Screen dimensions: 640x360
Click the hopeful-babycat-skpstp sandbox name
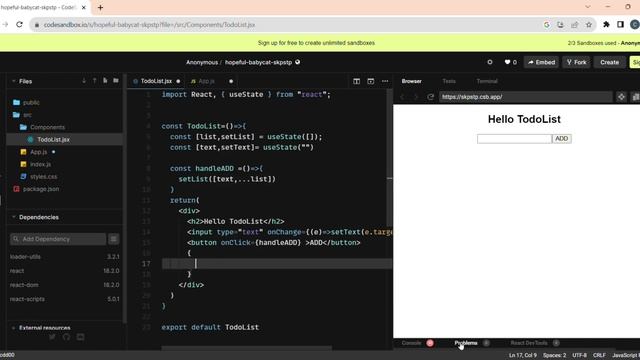point(258,62)
